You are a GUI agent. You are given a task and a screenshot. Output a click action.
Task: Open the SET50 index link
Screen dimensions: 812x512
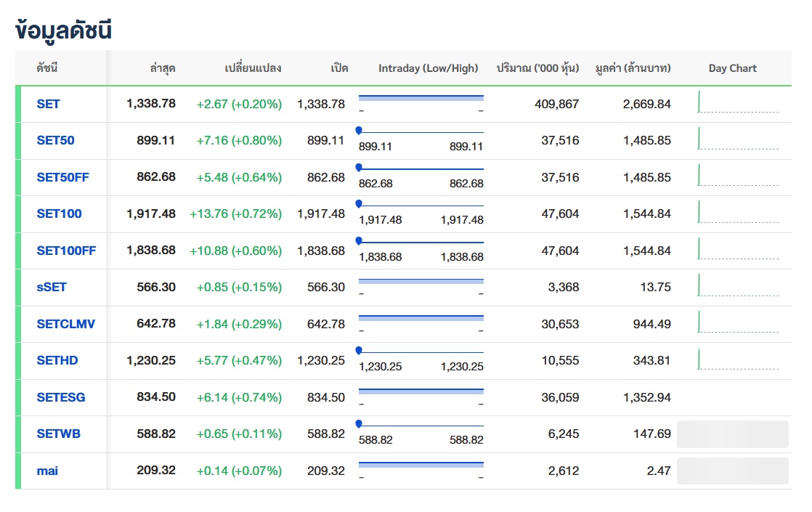[56, 141]
